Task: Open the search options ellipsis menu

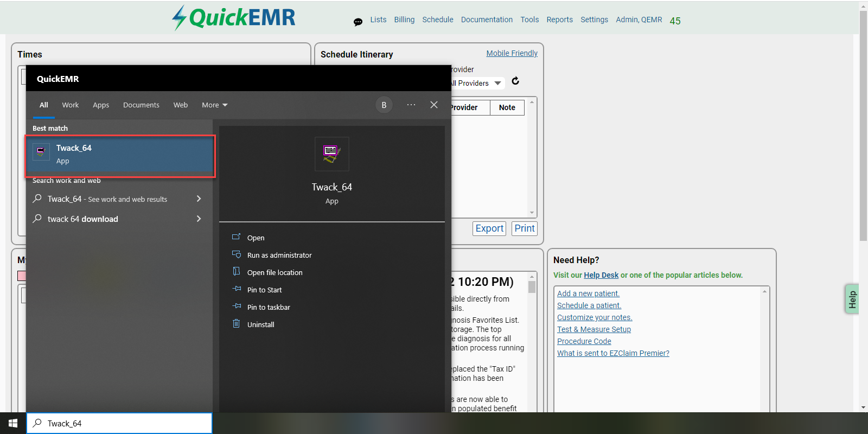Action: (x=411, y=105)
